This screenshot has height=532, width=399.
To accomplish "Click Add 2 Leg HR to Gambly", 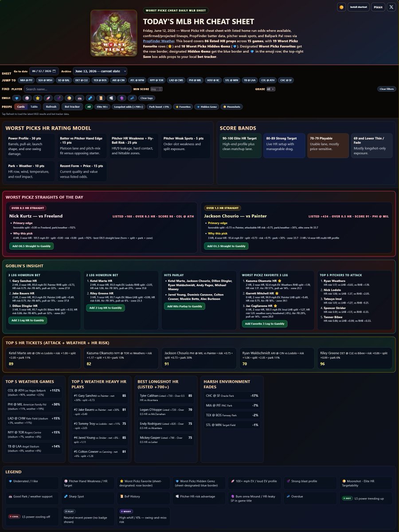I will [x=105, y=308].
